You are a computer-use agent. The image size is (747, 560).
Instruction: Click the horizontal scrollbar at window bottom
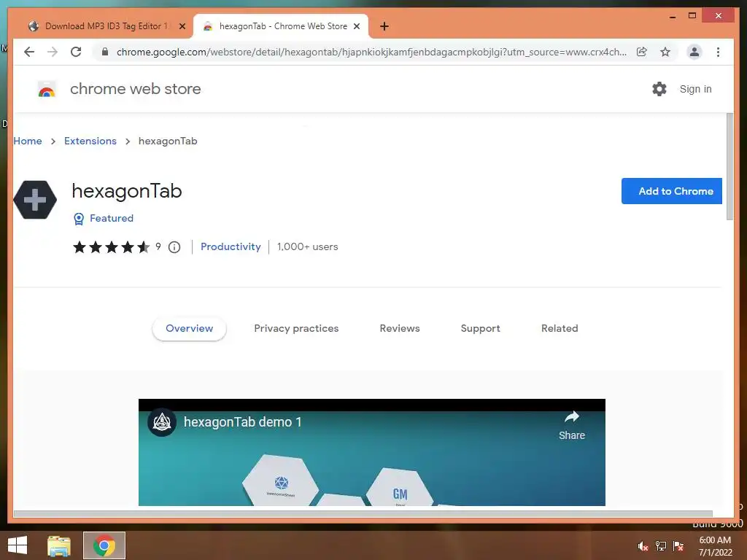pos(363,514)
